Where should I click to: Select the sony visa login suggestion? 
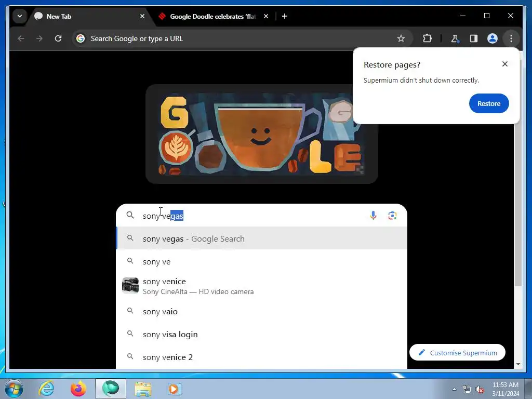[262, 334]
